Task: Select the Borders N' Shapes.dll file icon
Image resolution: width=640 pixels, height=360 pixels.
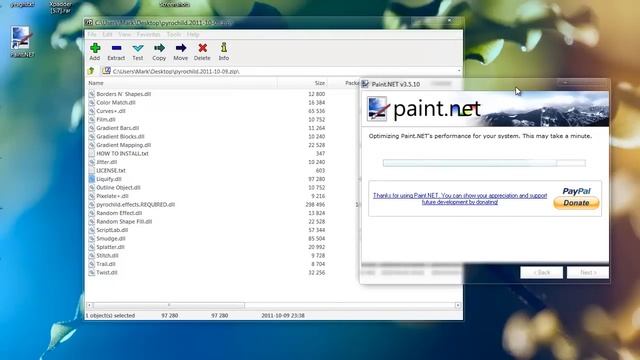Action: pos(92,94)
